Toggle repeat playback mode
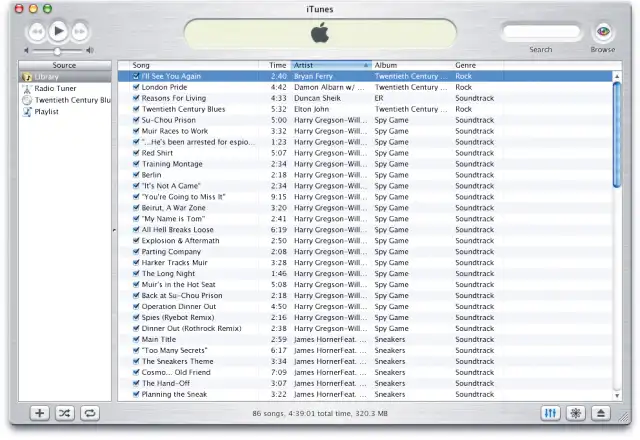Viewport: 640px width, 440px height. point(90,412)
